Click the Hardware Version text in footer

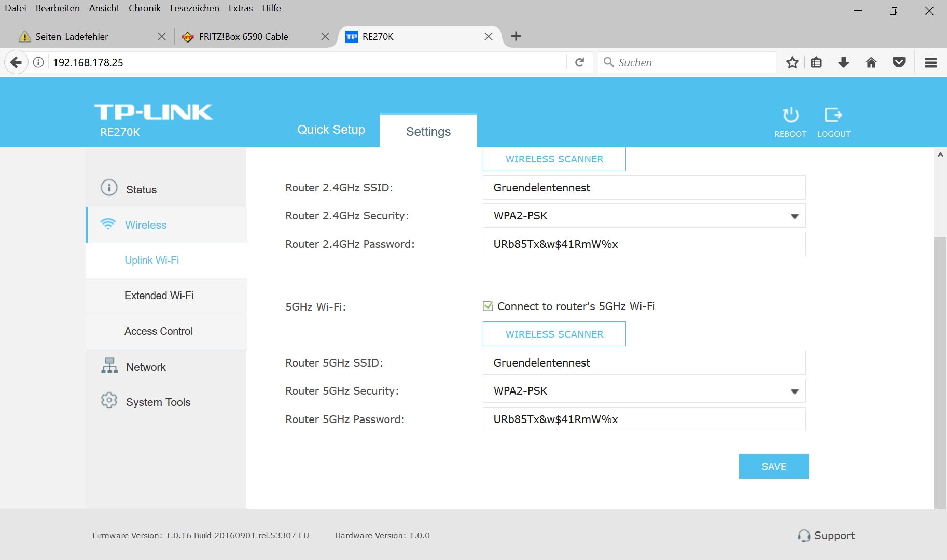point(382,536)
